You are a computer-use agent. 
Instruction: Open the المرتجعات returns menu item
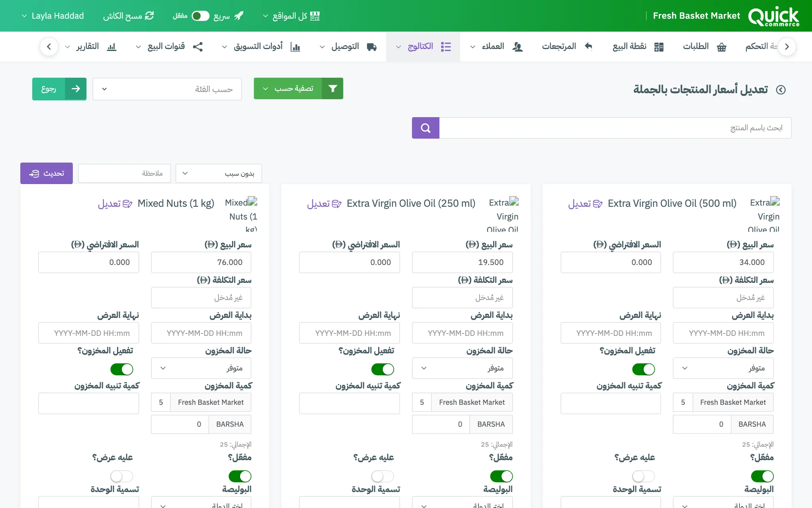click(x=567, y=47)
